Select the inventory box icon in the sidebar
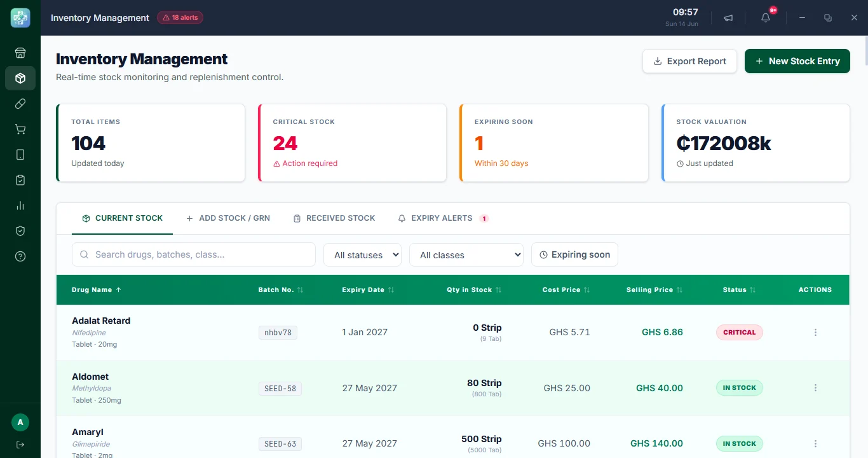This screenshot has width=868, height=458. [x=20, y=78]
